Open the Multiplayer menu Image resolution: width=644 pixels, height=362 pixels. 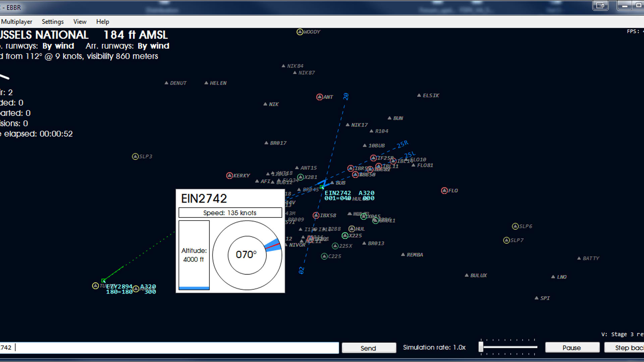tap(16, 21)
